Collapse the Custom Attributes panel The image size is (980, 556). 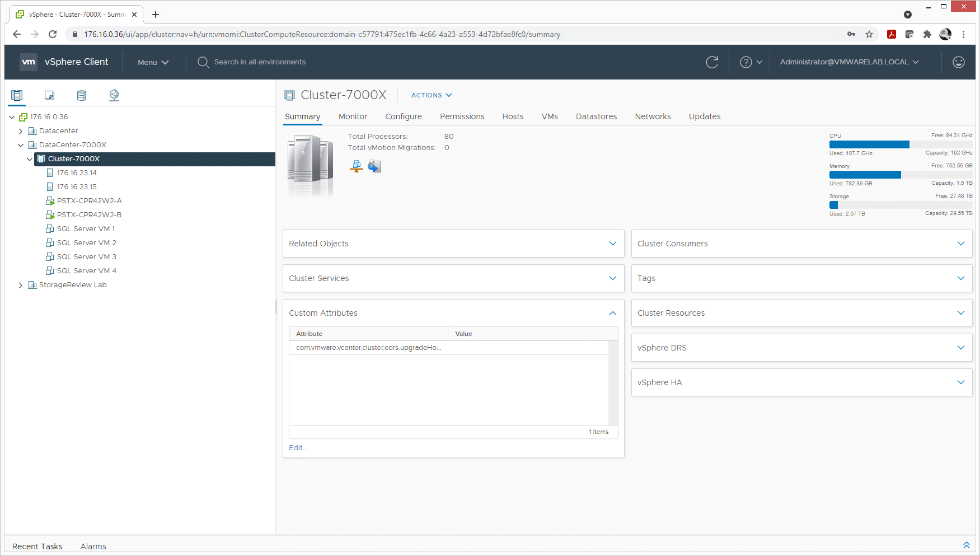(x=613, y=313)
